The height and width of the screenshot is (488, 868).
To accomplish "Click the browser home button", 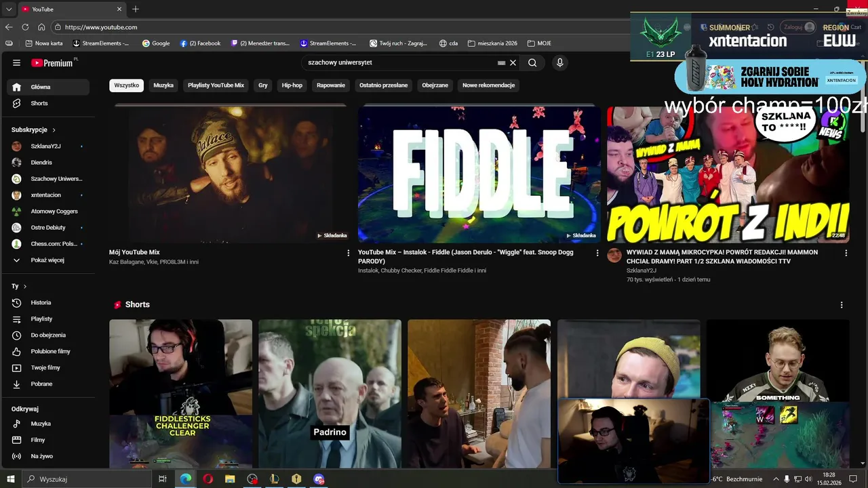I will click(x=41, y=27).
